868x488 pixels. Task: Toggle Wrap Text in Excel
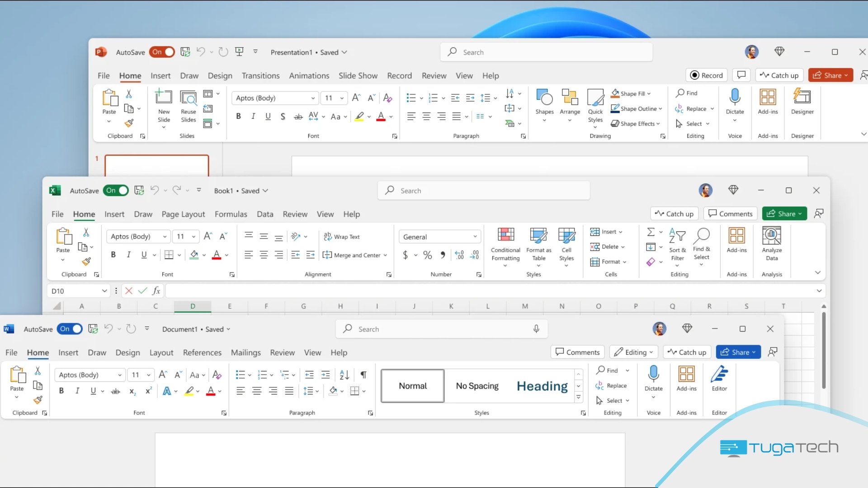(341, 237)
